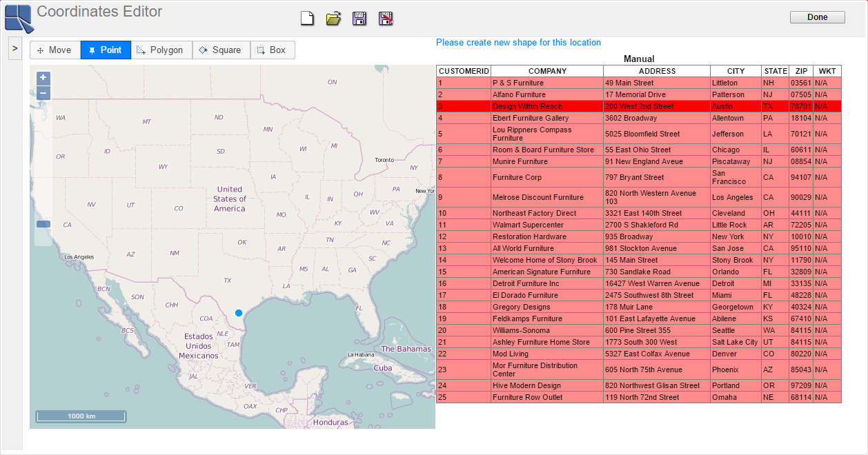Viewport: 868px width, 455px height.
Task: Select Welcome Home of Stony Brook row
Action: [x=639, y=260]
